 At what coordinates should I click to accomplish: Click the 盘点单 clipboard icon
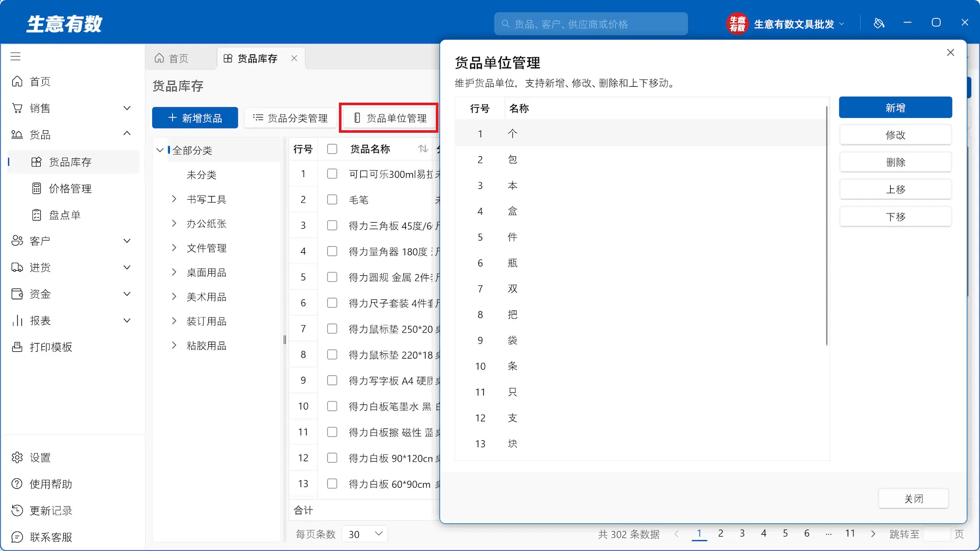click(x=36, y=215)
